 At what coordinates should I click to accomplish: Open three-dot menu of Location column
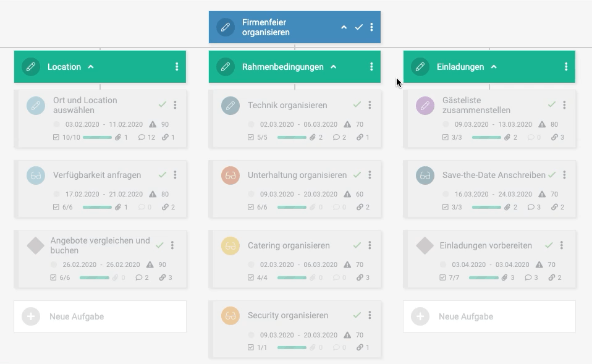coord(177,67)
